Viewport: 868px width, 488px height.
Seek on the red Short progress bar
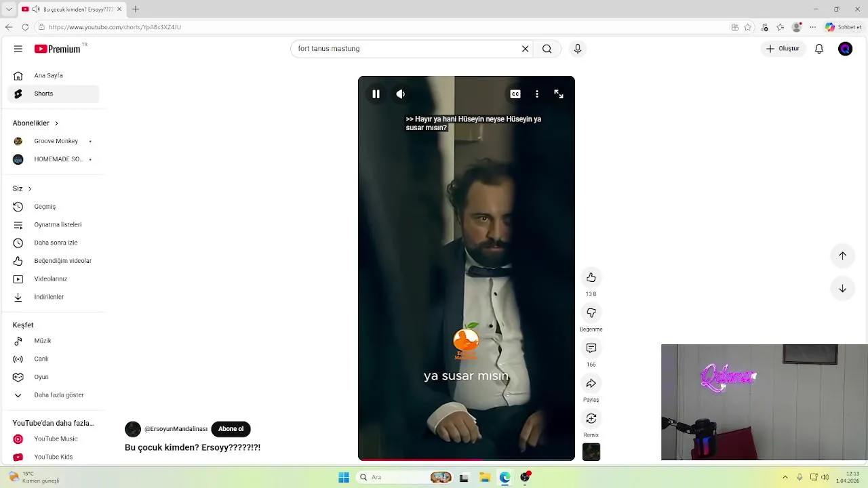(467, 460)
